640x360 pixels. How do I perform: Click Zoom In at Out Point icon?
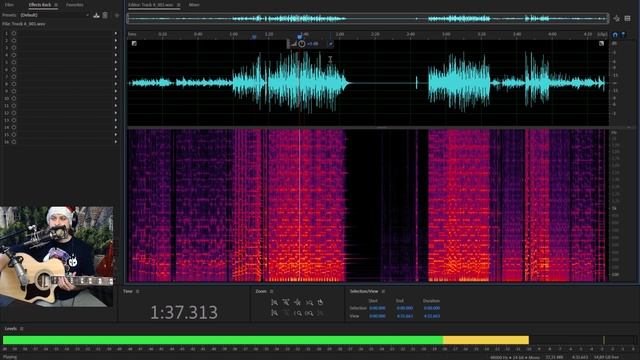286,313
